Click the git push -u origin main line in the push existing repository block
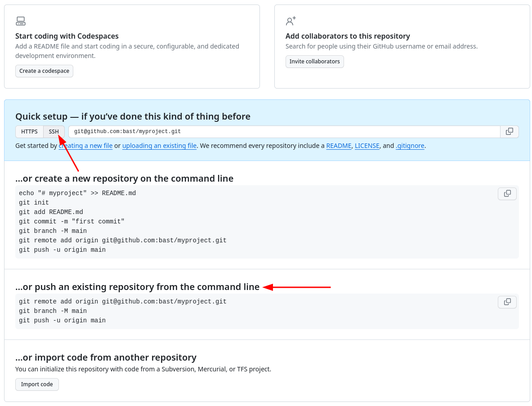The height and width of the screenshot is (406, 532). (63, 321)
